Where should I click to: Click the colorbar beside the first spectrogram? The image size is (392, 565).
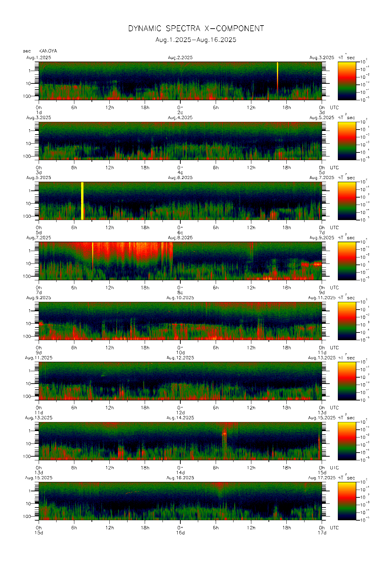tap(347, 81)
